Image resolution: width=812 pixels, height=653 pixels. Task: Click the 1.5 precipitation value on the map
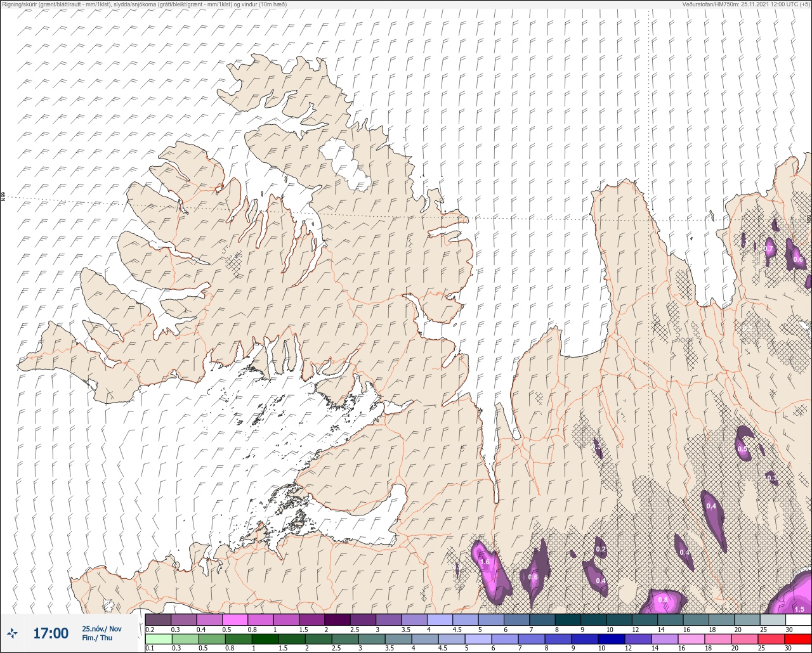[799, 609]
